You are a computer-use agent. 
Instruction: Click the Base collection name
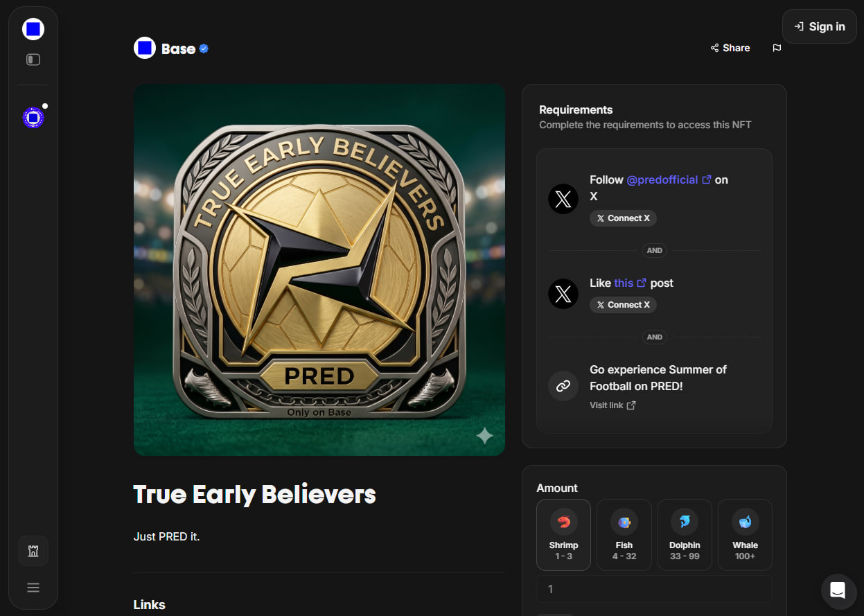(x=178, y=49)
